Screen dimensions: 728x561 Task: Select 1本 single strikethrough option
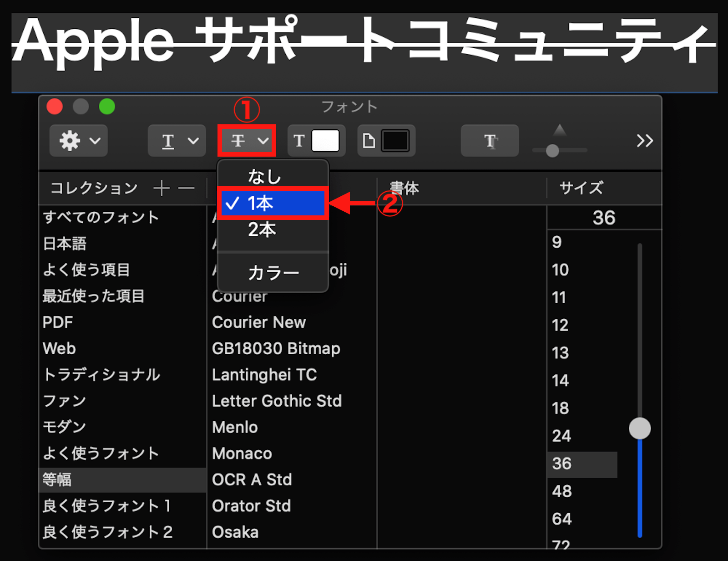(273, 203)
